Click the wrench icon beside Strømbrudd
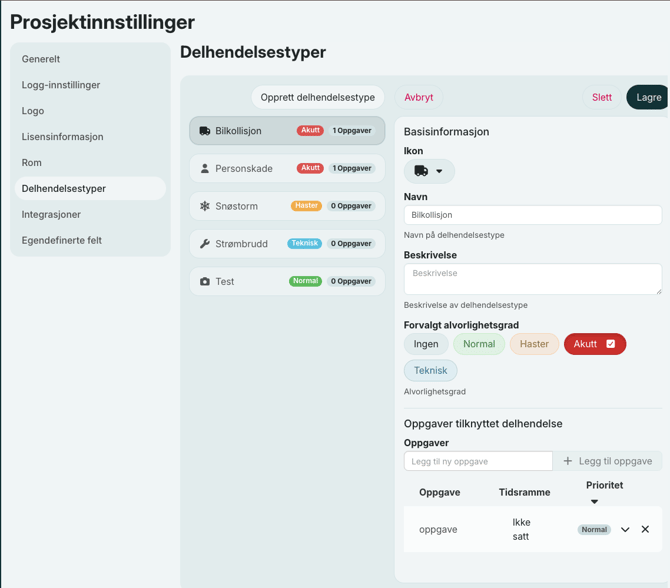 pos(205,244)
